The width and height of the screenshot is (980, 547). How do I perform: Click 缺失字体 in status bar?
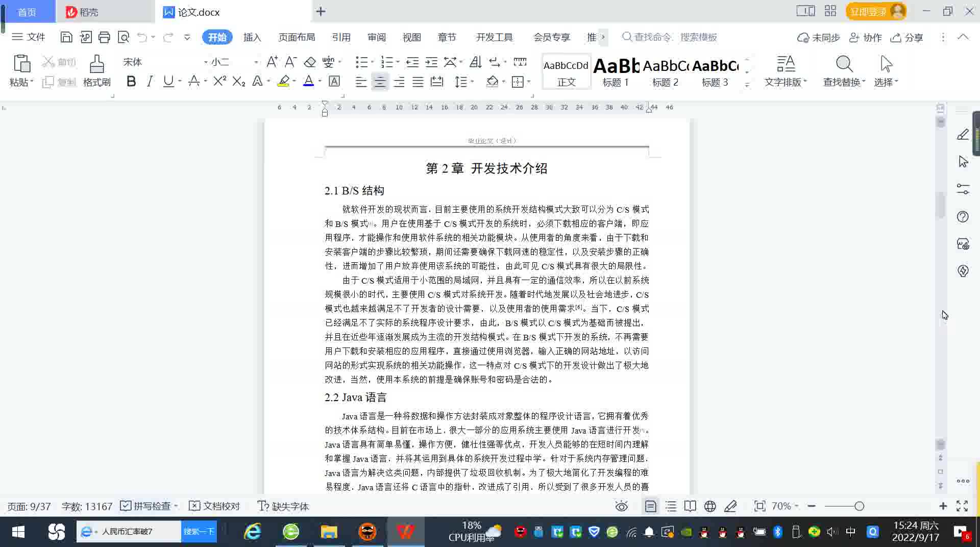click(283, 506)
